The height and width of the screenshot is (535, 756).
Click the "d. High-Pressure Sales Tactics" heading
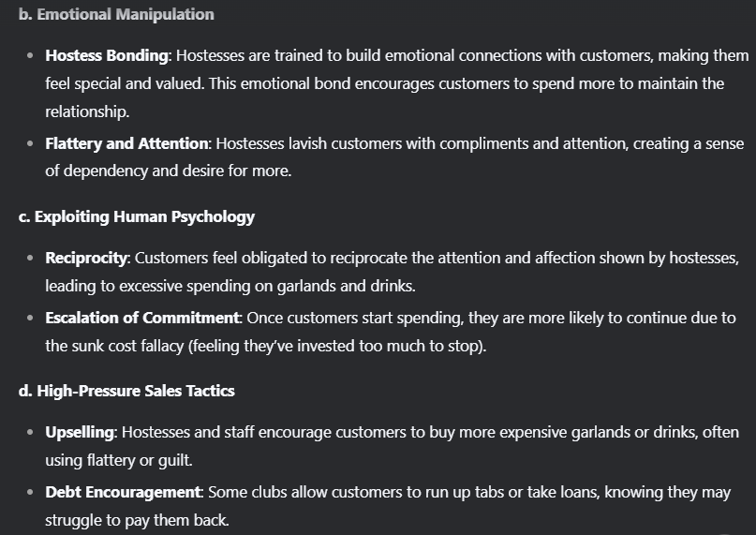[x=126, y=391]
